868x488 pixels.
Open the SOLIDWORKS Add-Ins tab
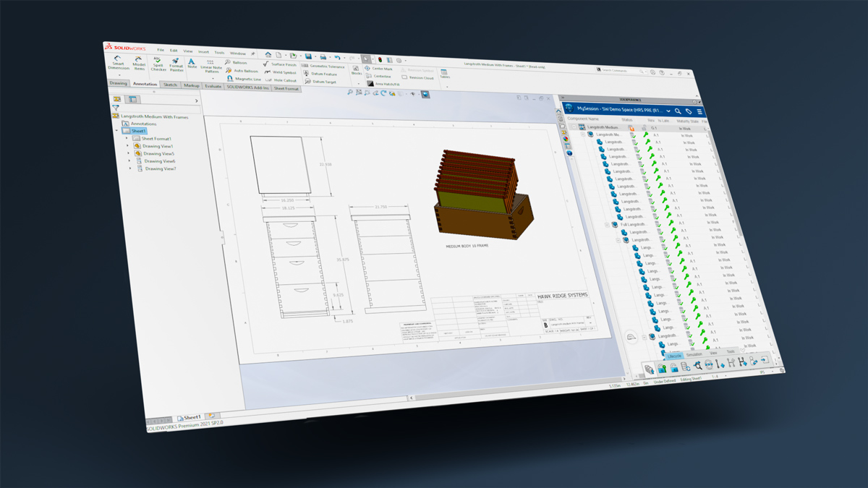(x=247, y=87)
